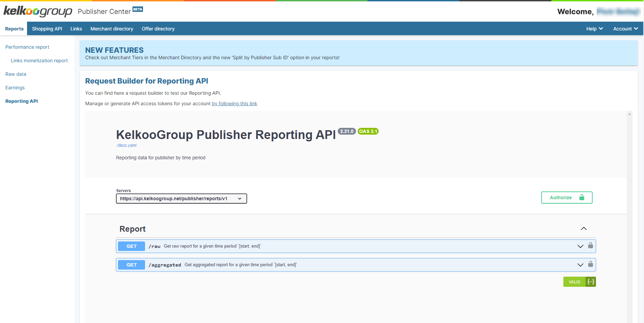This screenshot has height=323, width=644.
Task: Click the 2.21.0 version badge
Action: pyautogui.click(x=347, y=131)
